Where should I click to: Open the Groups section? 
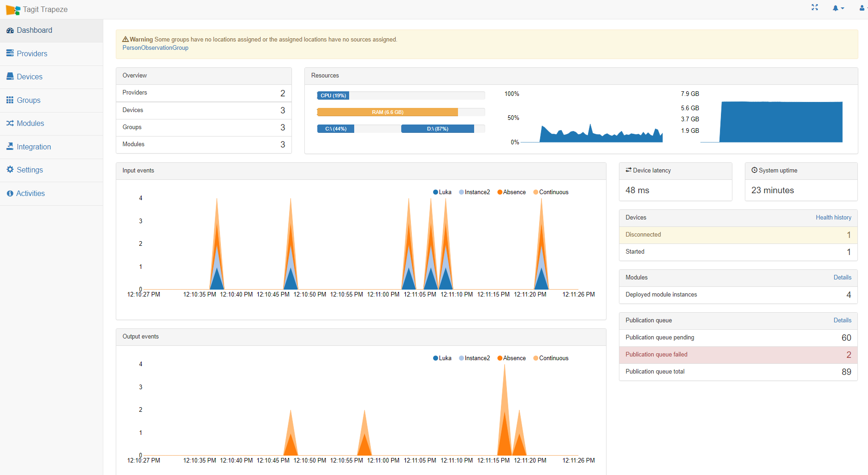click(52, 100)
